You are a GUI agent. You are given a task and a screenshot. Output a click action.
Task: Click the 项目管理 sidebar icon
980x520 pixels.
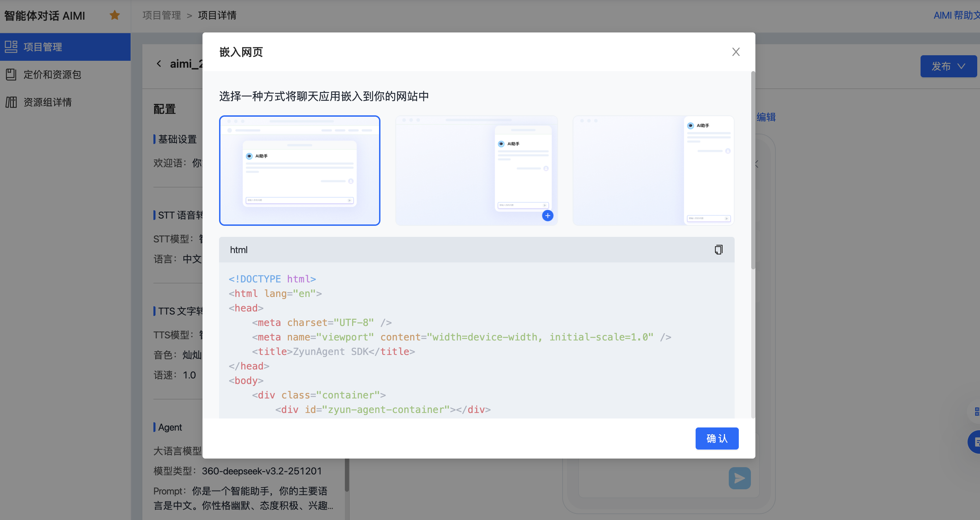11,47
